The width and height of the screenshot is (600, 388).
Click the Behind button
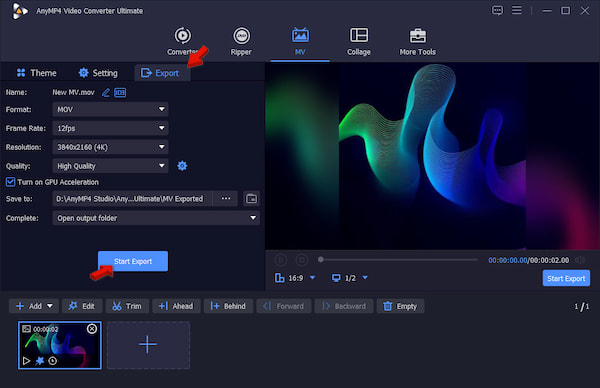228,306
